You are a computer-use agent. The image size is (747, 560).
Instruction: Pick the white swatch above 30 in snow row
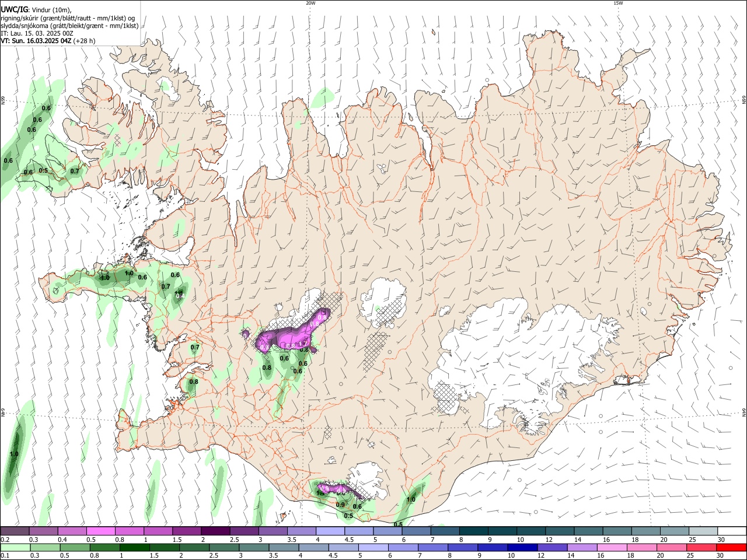tap(731, 531)
